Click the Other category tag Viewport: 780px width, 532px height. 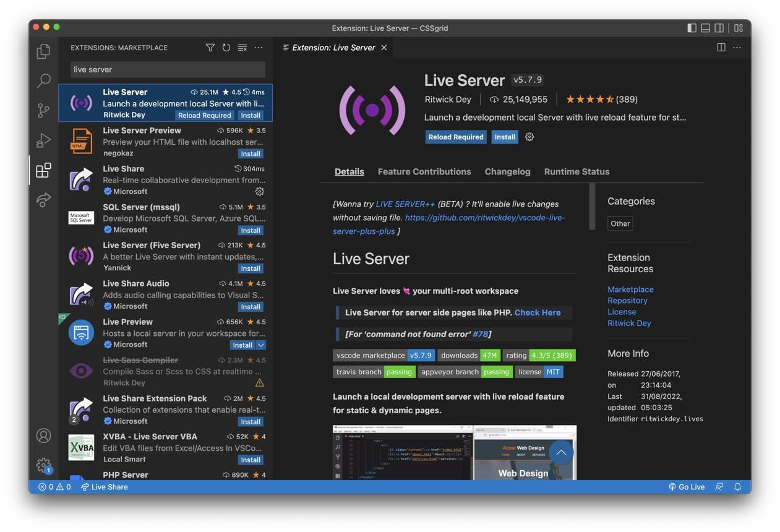click(x=620, y=224)
